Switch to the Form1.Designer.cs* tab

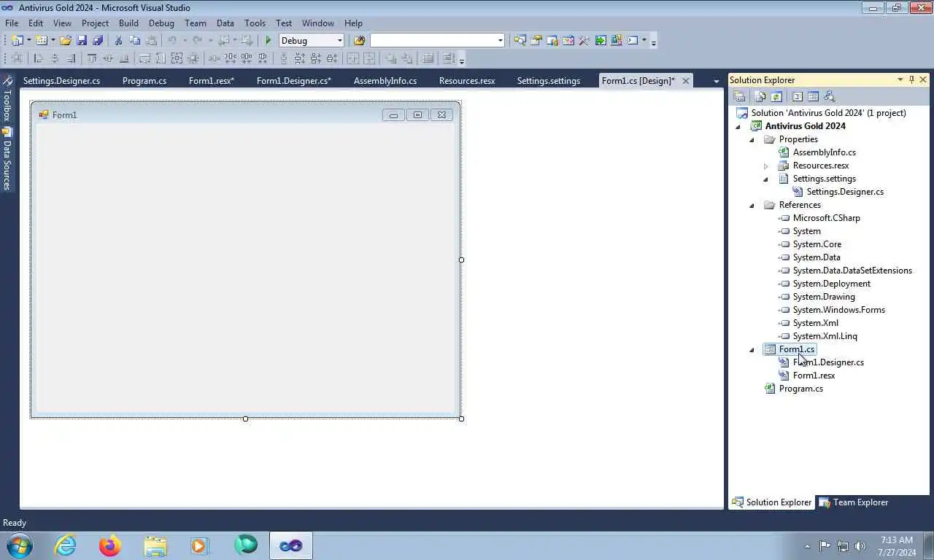tap(293, 81)
